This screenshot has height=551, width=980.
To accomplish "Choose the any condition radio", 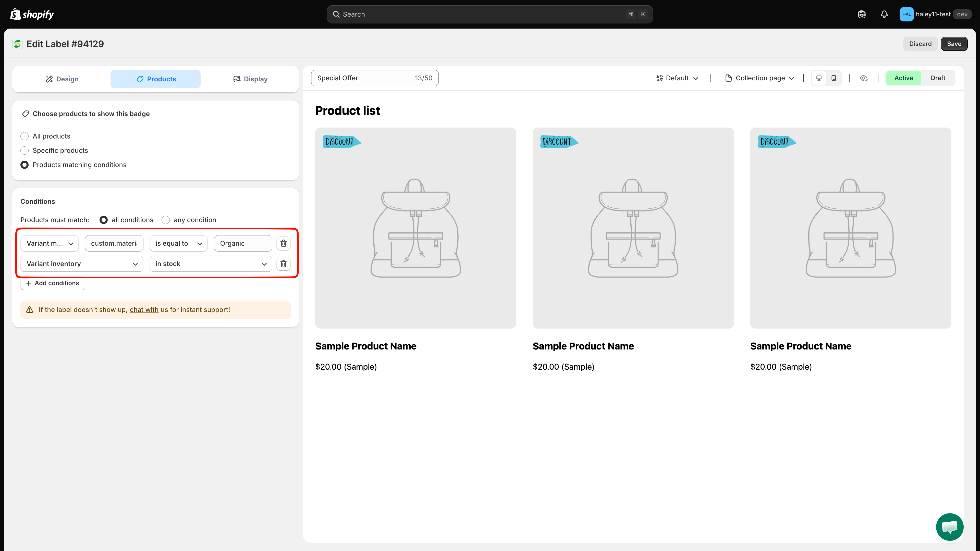I will (x=165, y=220).
